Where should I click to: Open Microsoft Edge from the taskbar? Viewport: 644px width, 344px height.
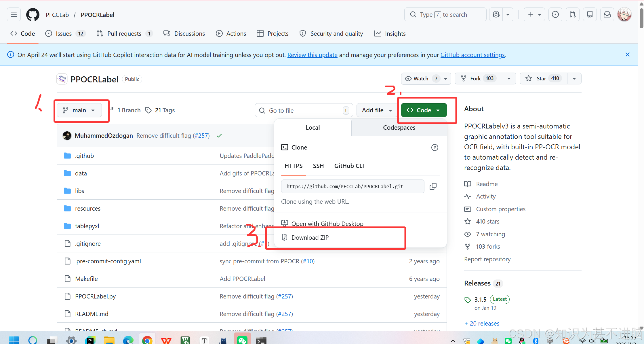128,340
